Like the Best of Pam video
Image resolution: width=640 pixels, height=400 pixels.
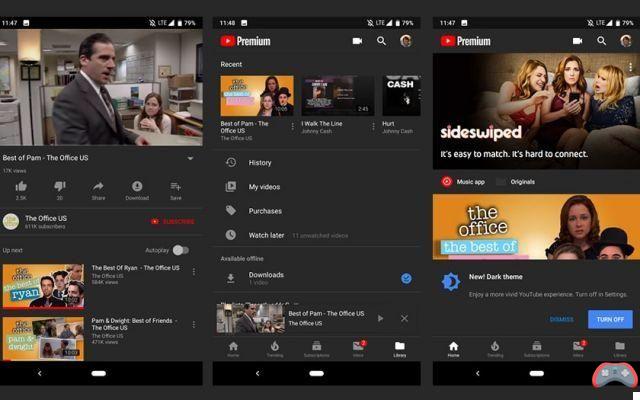(21, 187)
